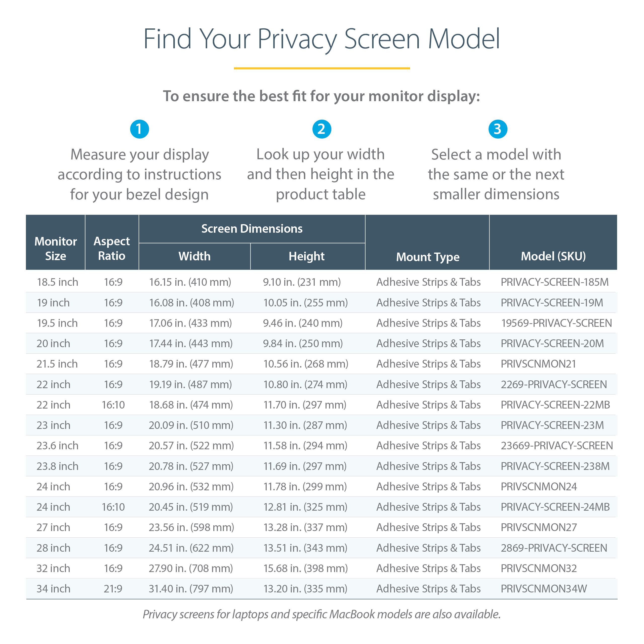Image resolution: width=644 pixels, height=644 pixels.
Task: Select the 27 inch monitor row
Action: tap(322, 526)
